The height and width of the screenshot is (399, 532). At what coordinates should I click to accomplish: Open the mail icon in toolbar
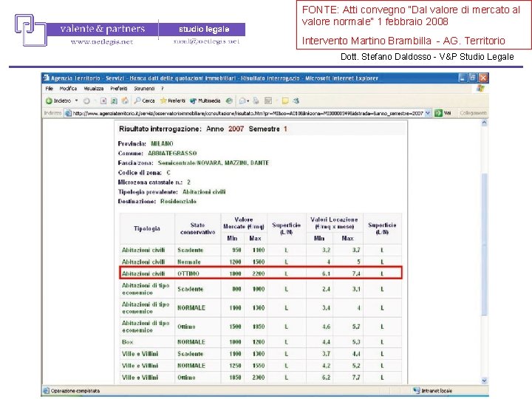244,100
